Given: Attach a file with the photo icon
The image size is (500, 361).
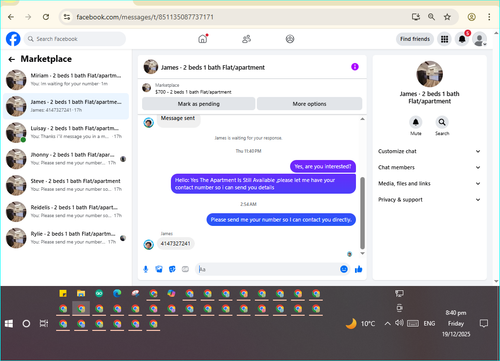Looking at the screenshot, I should (x=159, y=269).
